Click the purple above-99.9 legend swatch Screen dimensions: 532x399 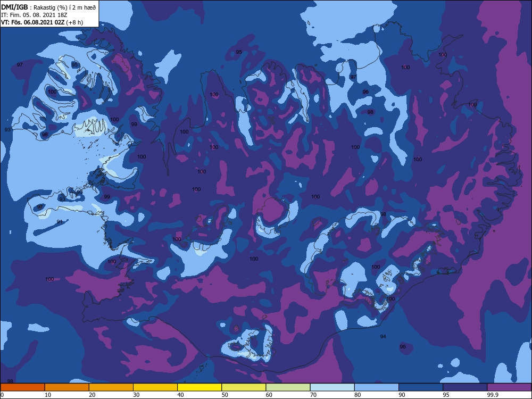509,387
